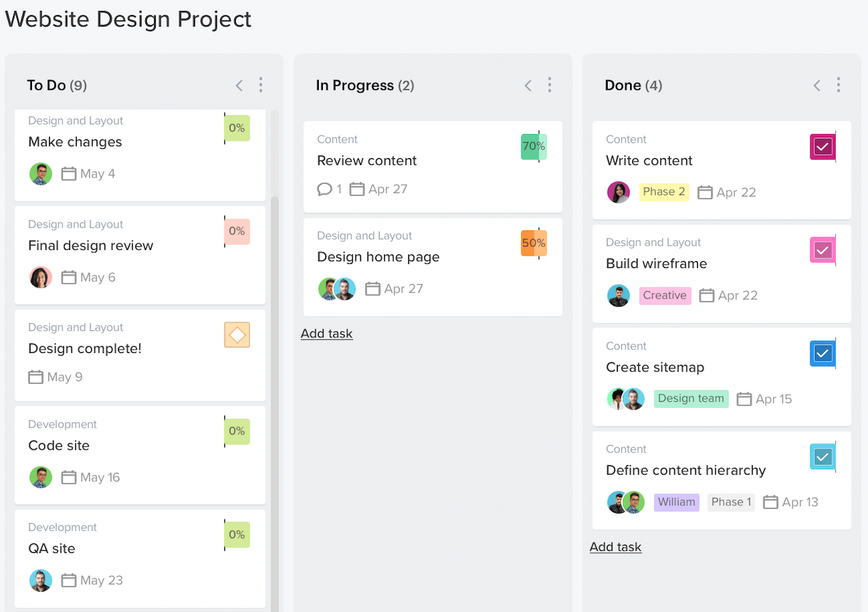Image resolution: width=868 pixels, height=612 pixels.
Task: Click the calendar icon on Design home page
Action: [x=372, y=288]
